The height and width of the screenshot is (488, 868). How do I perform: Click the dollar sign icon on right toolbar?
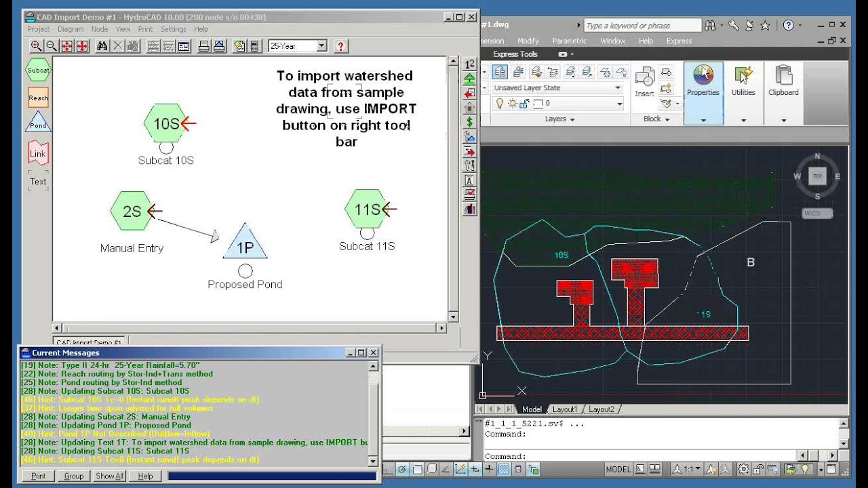pos(469,123)
